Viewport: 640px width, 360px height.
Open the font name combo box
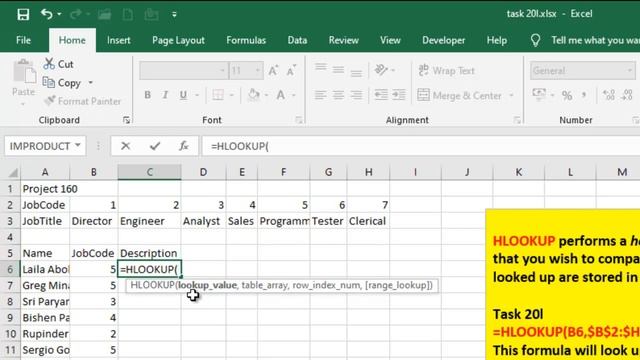point(183,71)
